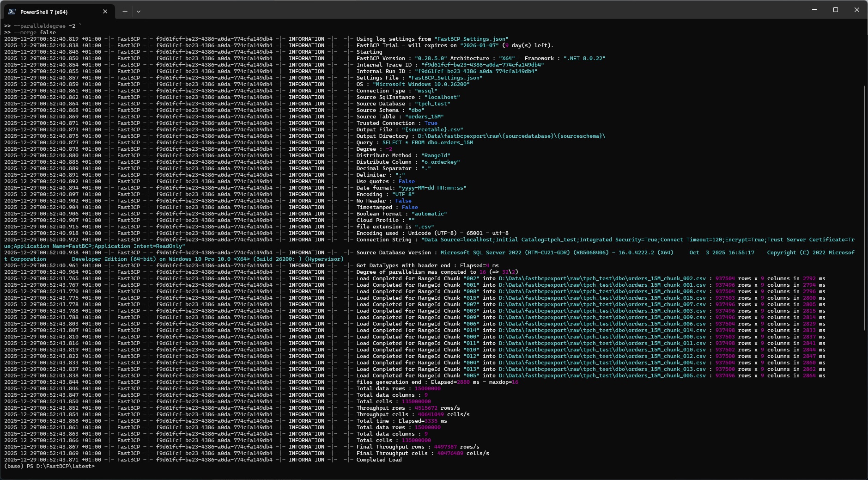Close the terminal window
The image size is (868, 480).
click(x=857, y=10)
